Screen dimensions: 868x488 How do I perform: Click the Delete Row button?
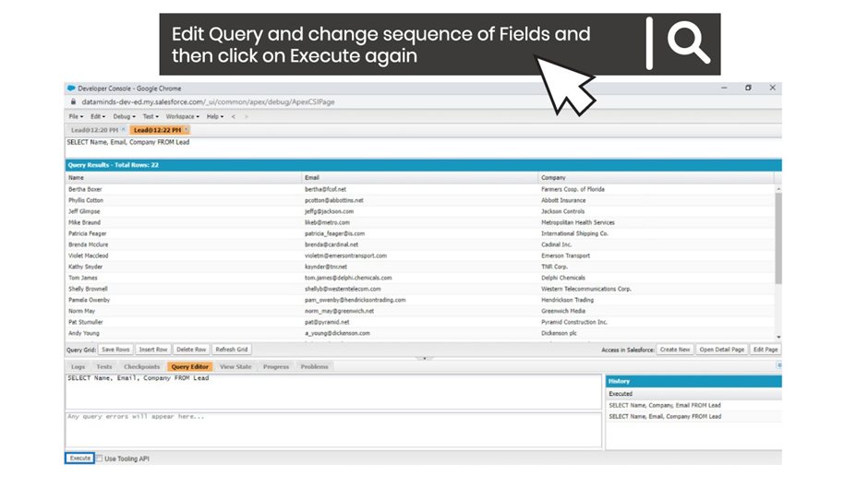[x=191, y=350]
